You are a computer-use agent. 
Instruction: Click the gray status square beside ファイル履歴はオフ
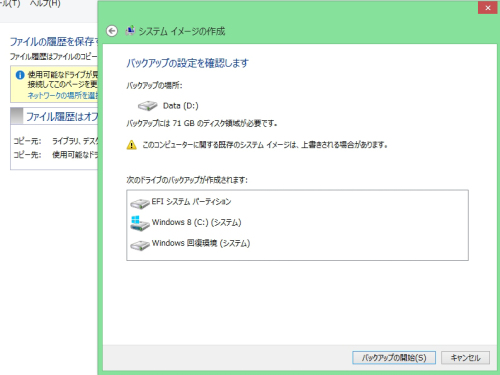(17, 116)
